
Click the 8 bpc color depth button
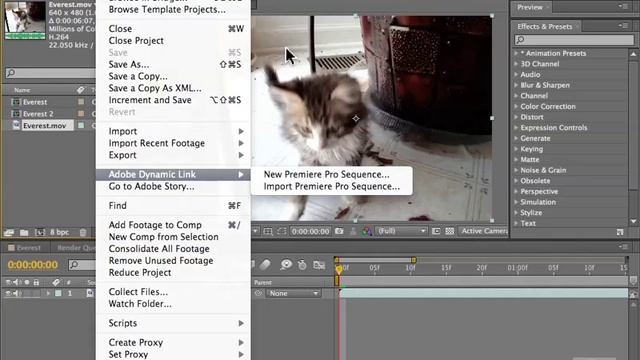[60, 232]
